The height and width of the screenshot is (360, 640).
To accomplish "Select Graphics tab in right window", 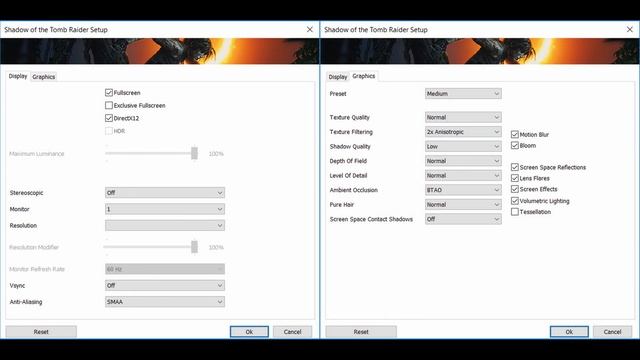I will [x=364, y=76].
